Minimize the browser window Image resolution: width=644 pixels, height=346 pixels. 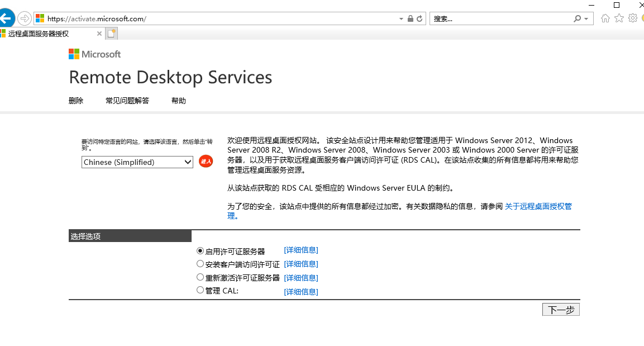coord(591,6)
